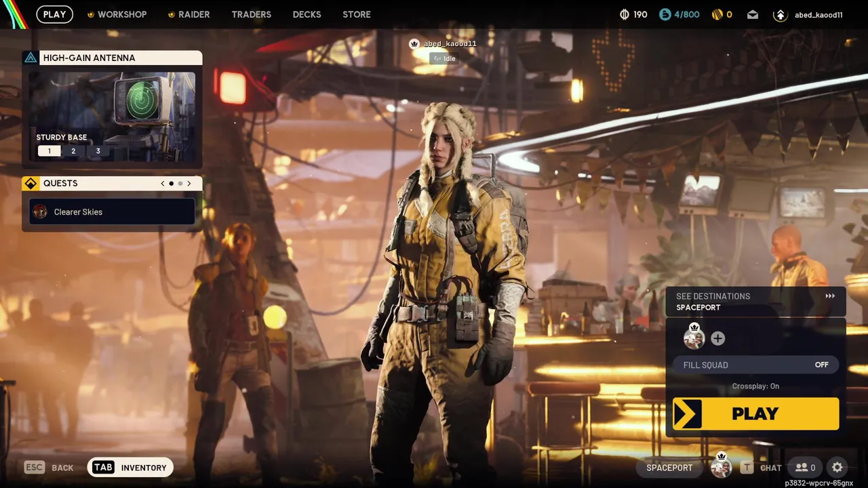This screenshot has width=868, height=488.
Task: Open the mail inbox envelope icon
Action: tap(753, 14)
